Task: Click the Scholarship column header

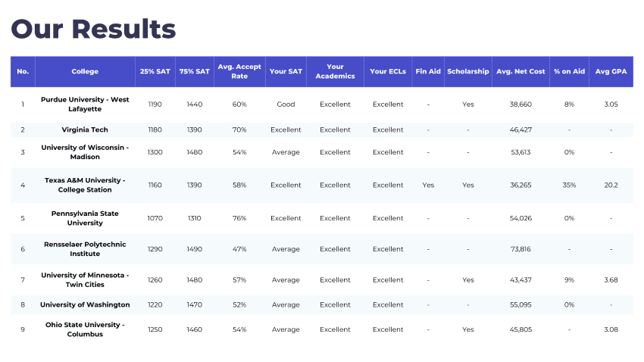Action: (x=467, y=71)
